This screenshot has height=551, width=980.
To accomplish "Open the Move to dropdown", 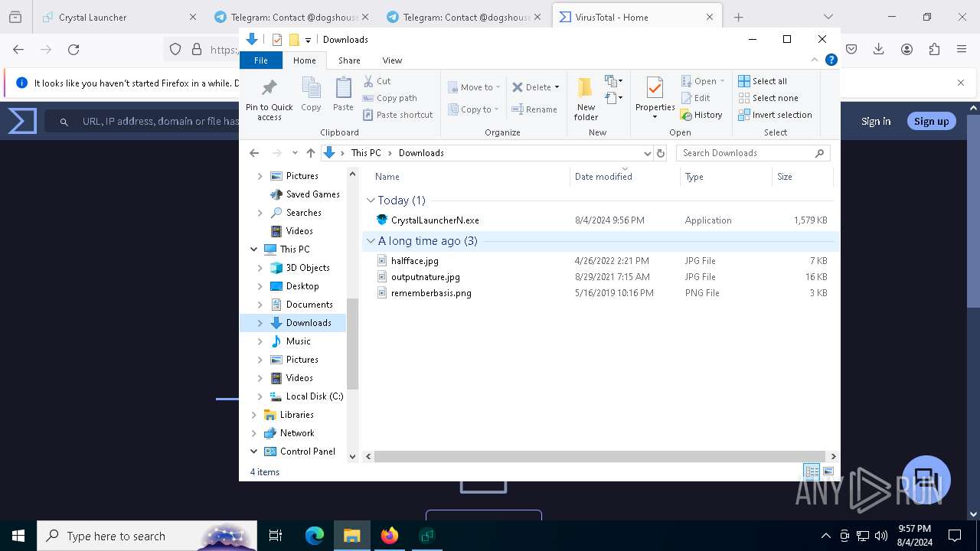I will pos(474,87).
